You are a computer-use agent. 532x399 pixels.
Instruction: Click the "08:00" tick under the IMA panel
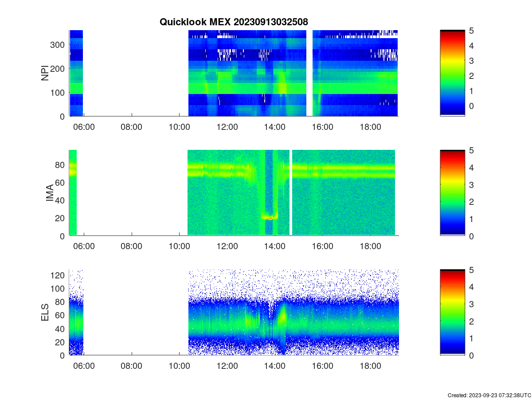132,246
